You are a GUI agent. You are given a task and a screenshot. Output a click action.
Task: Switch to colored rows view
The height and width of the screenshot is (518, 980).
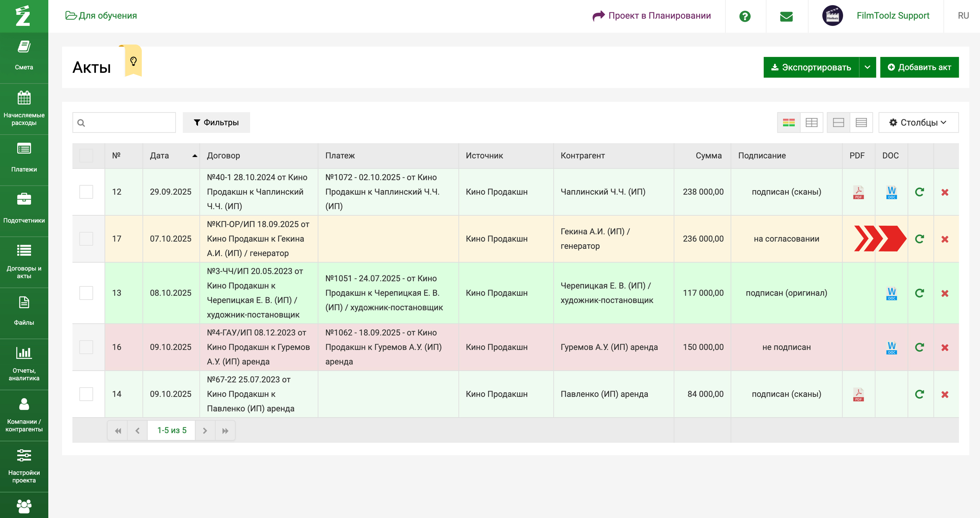(788, 123)
